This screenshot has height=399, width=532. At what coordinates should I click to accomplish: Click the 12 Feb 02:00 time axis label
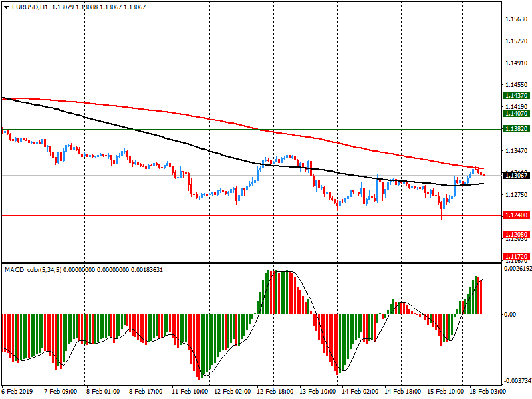(x=232, y=392)
